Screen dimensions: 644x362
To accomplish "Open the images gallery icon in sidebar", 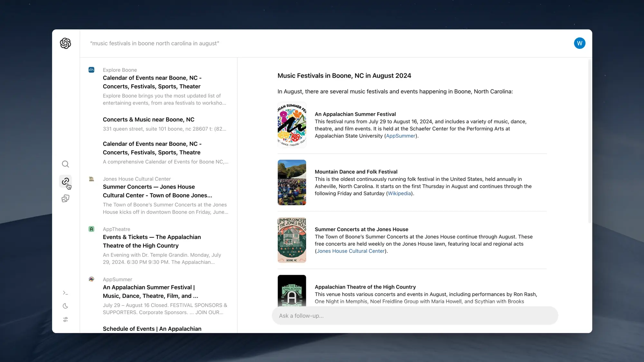I will click(x=65, y=199).
